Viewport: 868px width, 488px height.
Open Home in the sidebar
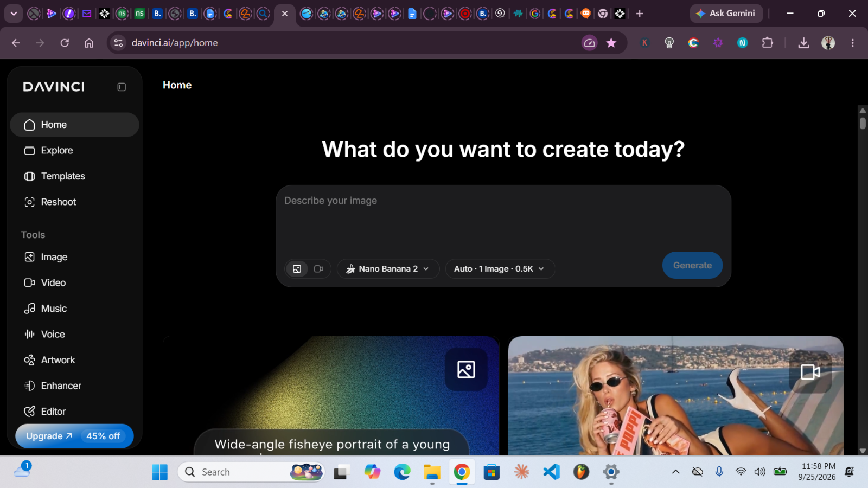pyautogui.click(x=74, y=125)
